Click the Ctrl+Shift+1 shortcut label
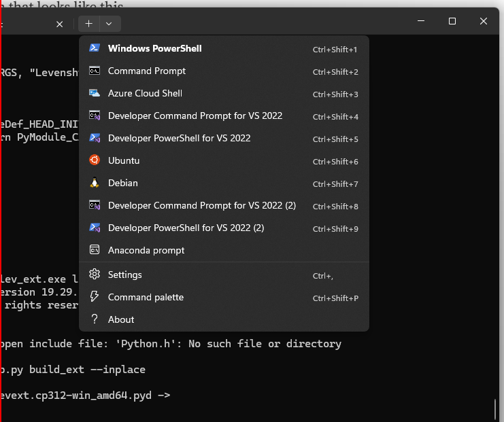This screenshot has height=422, width=504. (335, 50)
